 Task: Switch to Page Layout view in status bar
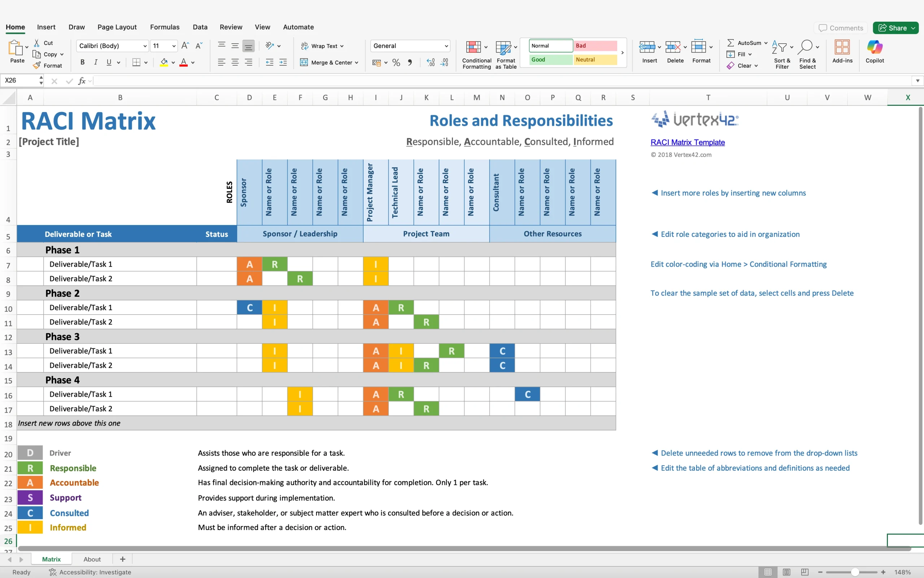(x=786, y=572)
